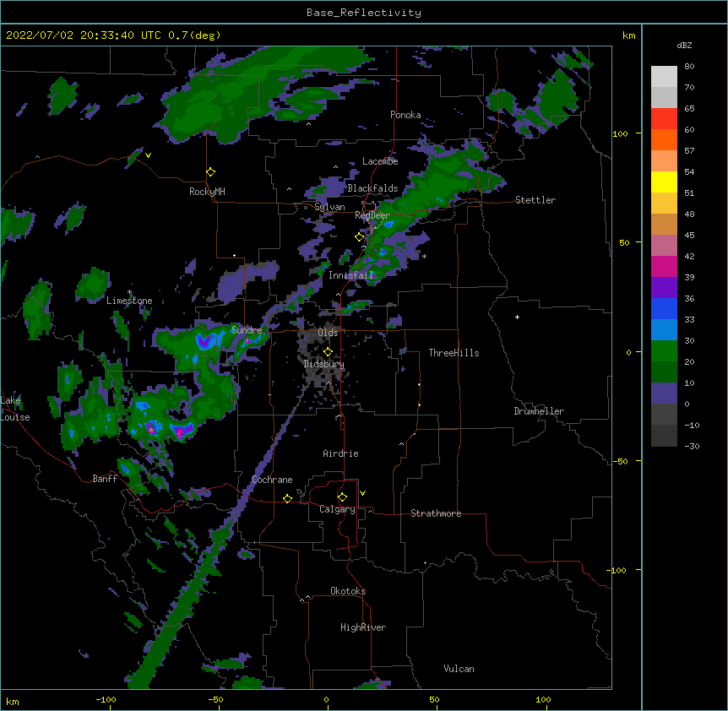Viewport: 728px width, 711px height.
Task: Click the white plus marker west of Drumheller
Action: point(517,317)
